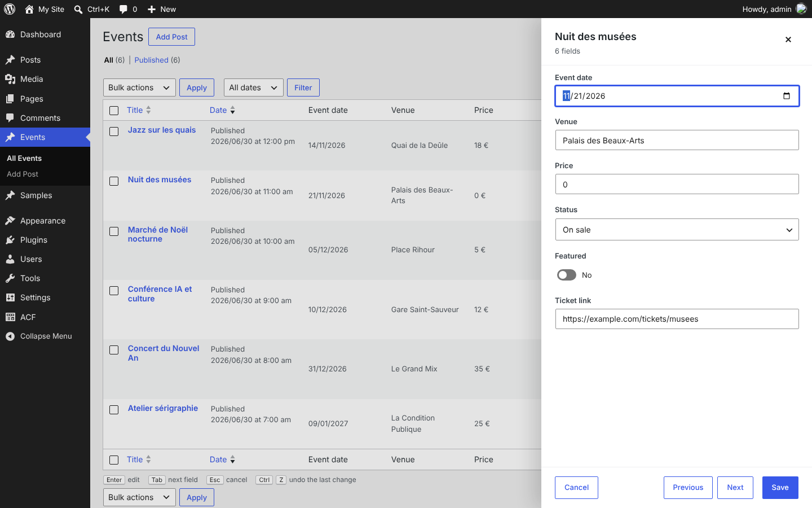Click the Ctrl+K search magnifier icon
The image size is (812, 508).
pos(78,10)
